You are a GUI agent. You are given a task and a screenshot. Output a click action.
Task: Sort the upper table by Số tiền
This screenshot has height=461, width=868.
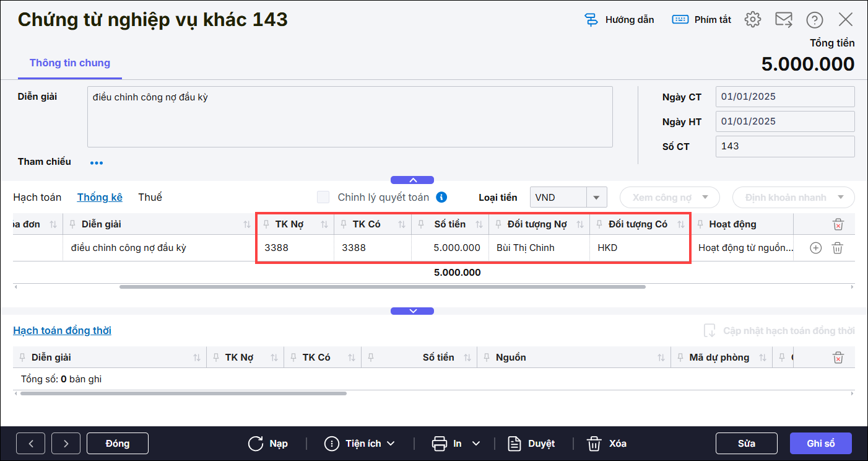[x=479, y=224]
